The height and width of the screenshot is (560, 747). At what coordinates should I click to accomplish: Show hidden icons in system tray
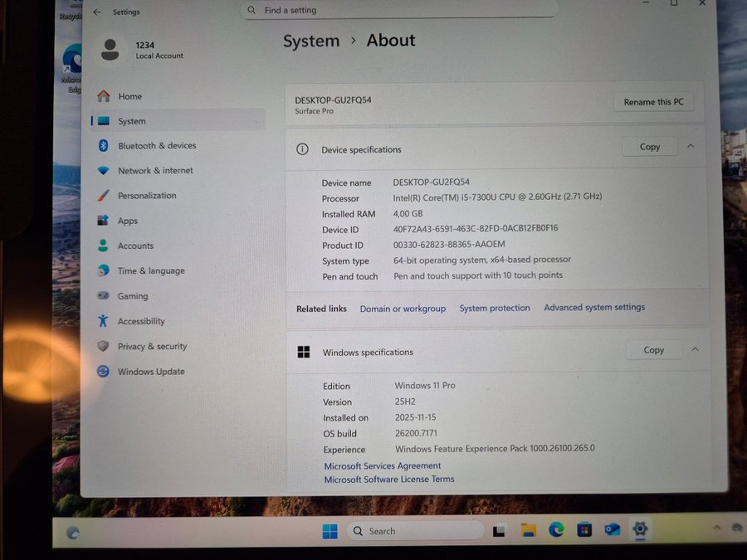pyautogui.click(x=715, y=528)
